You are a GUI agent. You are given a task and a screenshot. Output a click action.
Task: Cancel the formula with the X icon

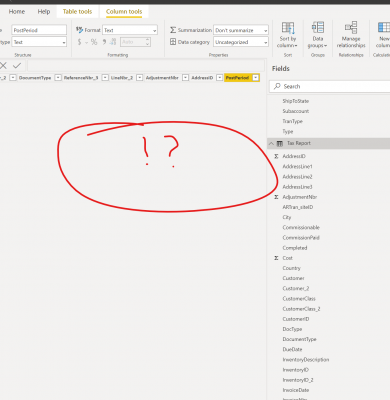(x=3, y=66)
